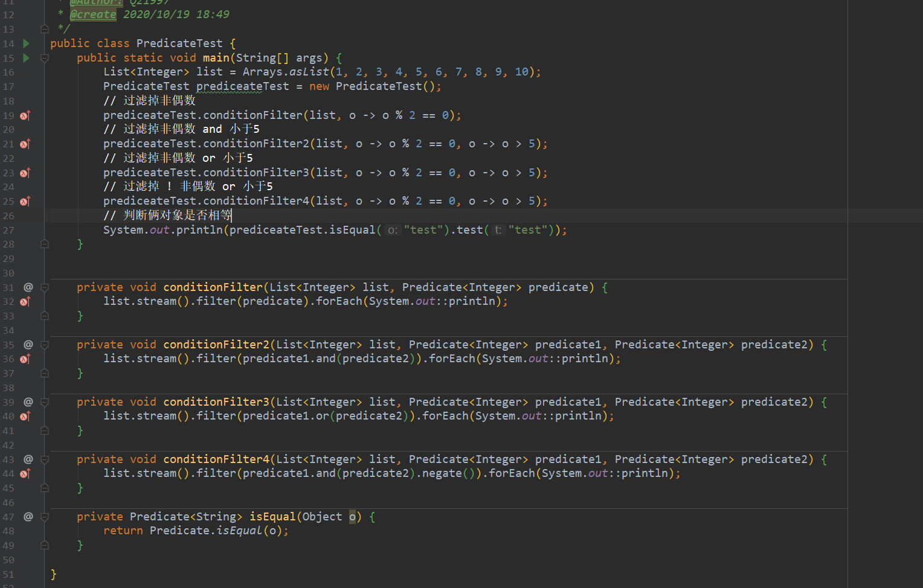The height and width of the screenshot is (588, 923).
Task: Click the run icon beside the main method
Action: [x=26, y=58]
